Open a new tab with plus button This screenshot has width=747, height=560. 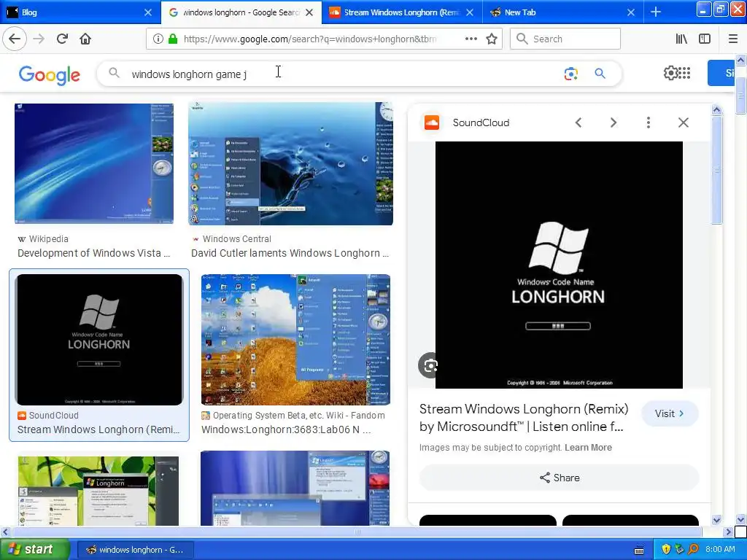pos(656,12)
